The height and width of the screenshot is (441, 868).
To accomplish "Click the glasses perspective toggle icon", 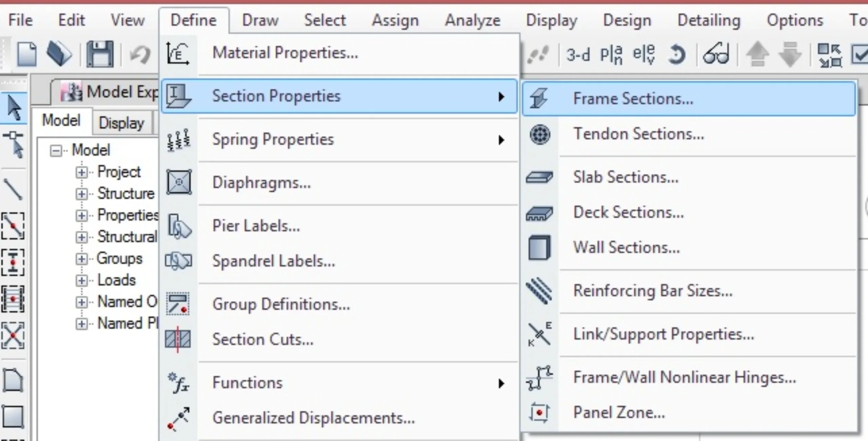I will tap(716, 54).
